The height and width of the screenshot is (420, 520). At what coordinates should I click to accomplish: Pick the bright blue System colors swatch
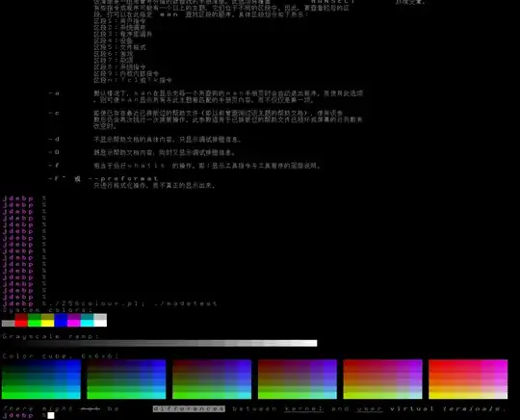61,323
